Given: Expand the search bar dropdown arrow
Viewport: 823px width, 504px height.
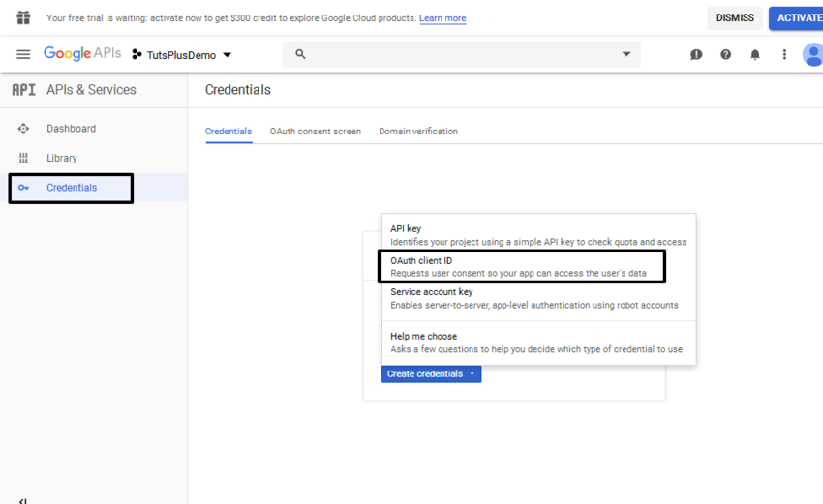Looking at the screenshot, I should pos(626,55).
